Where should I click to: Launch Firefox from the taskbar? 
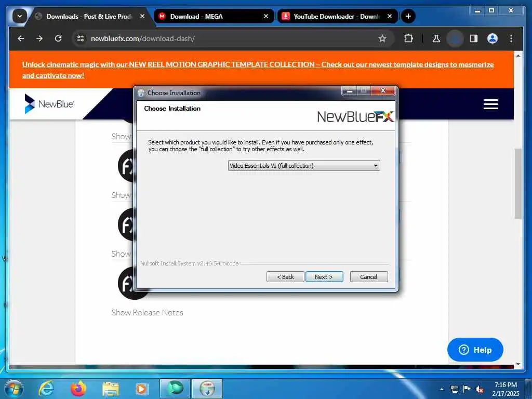(78, 389)
